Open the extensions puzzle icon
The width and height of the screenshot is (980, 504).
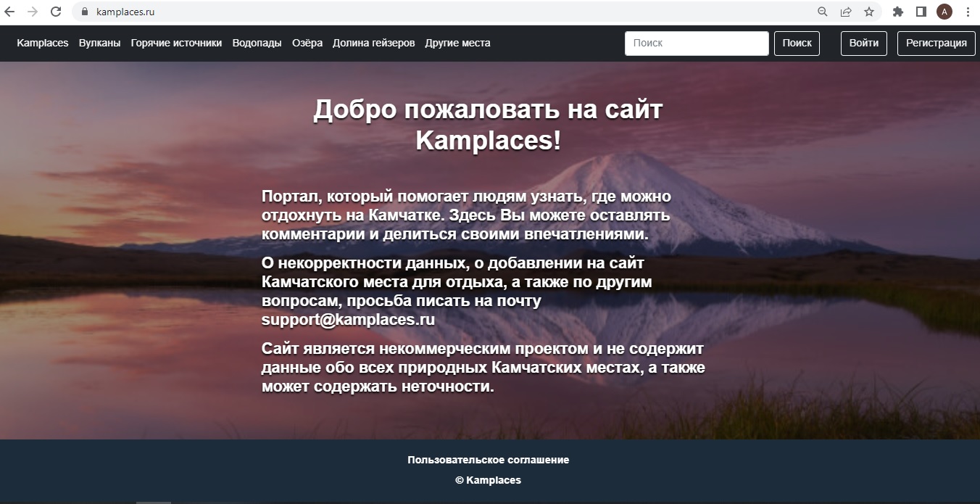pos(898,12)
